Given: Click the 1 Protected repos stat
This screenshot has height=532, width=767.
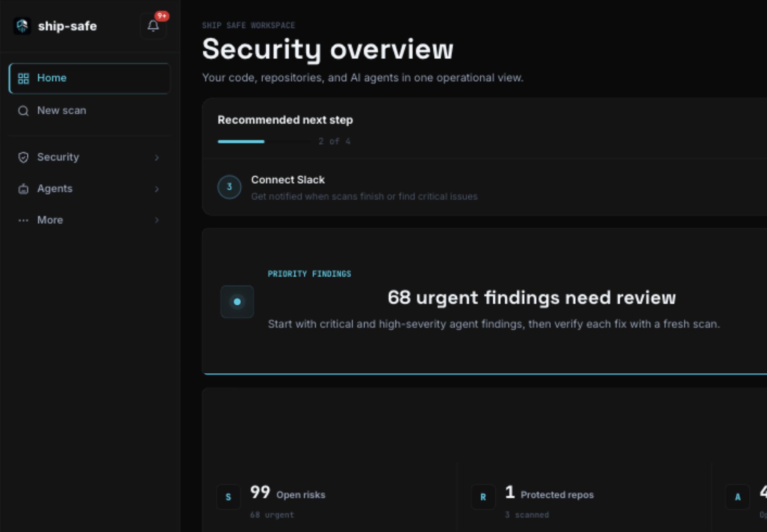Looking at the screenshot, I should (549, 493).
